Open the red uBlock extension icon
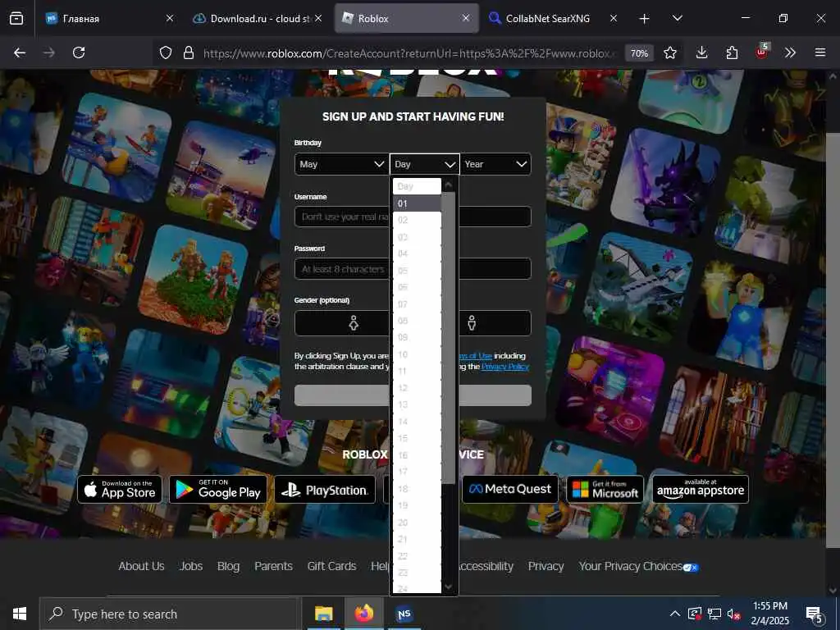Screen dimensions: 840x630 pyautogui.click(x=762, y=52)
